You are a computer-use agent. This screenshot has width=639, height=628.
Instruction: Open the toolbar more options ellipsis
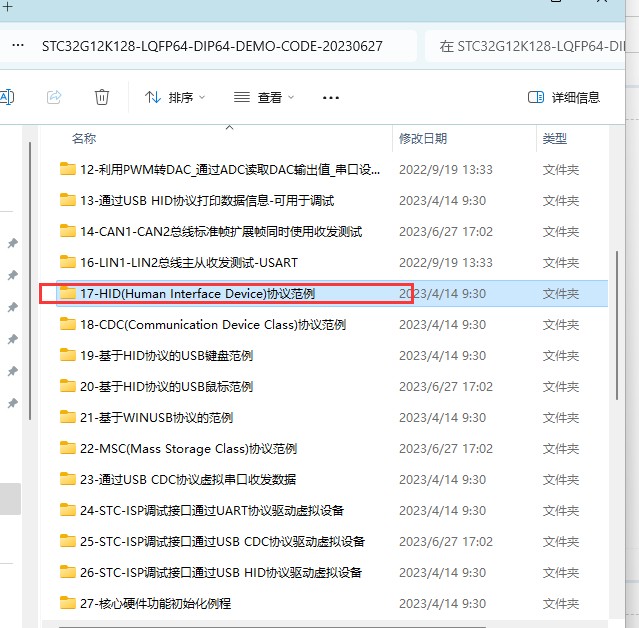(331, 98)
